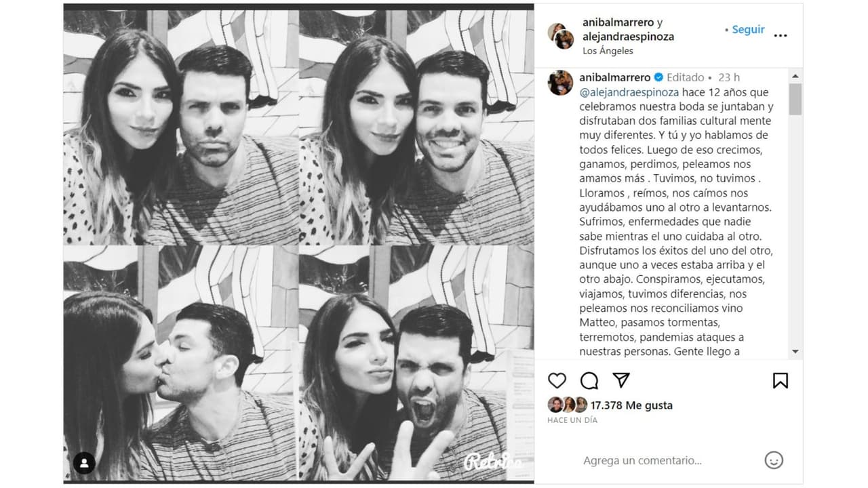Show tagged people icon on the photo

(84, 463)
